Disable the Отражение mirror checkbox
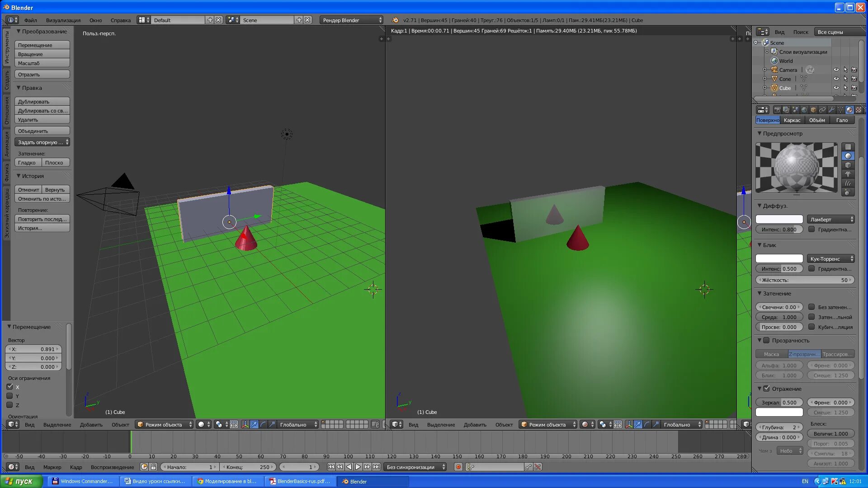 click(x=767, y=389)
